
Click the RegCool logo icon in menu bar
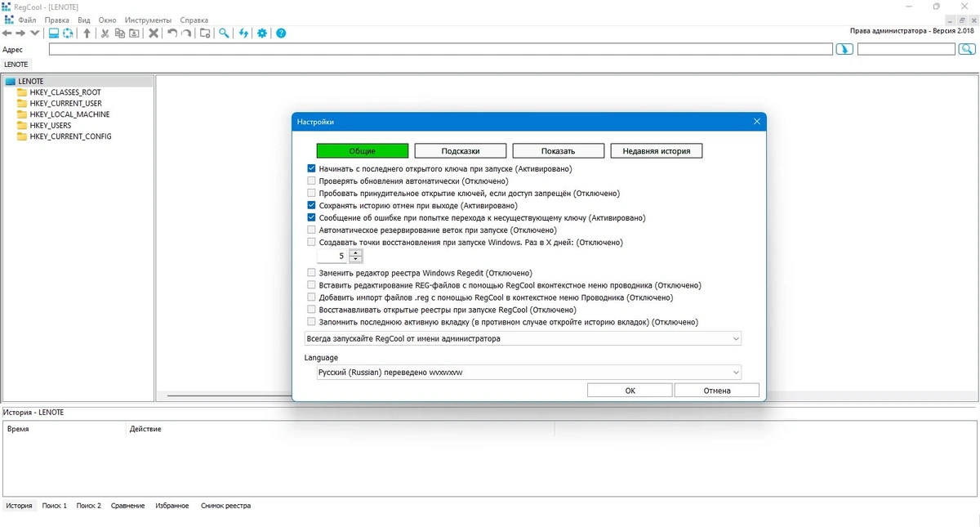8,20
